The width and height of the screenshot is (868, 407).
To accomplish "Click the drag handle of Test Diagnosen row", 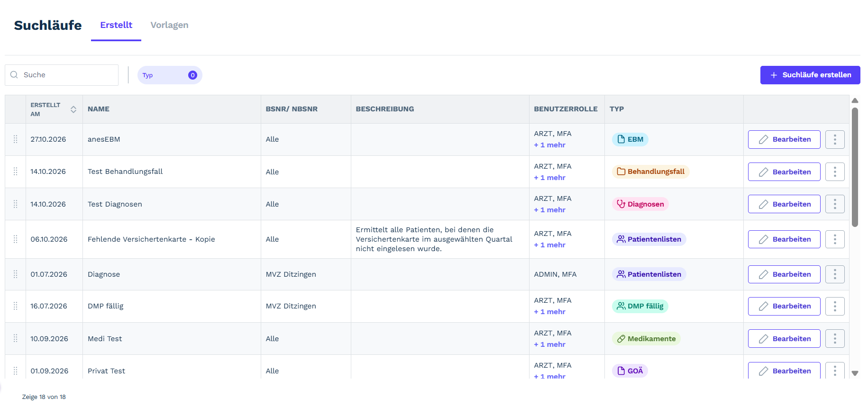I will (x=16, y=204).
